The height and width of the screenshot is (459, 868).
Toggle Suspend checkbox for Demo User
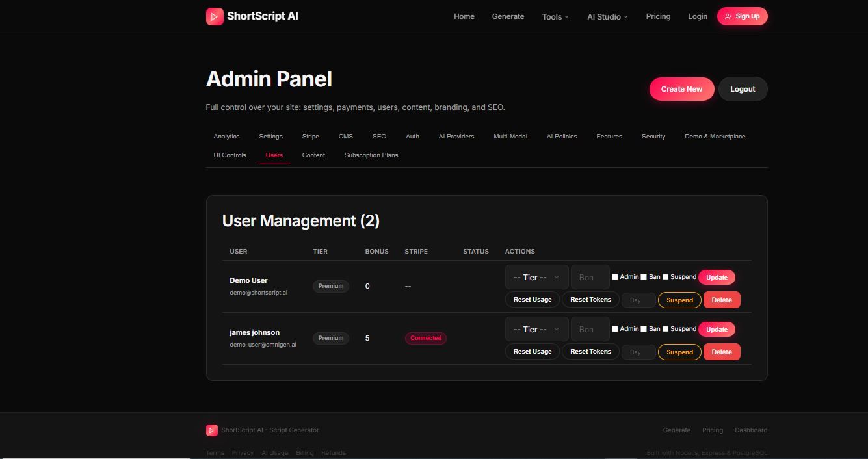click(665, 277)
